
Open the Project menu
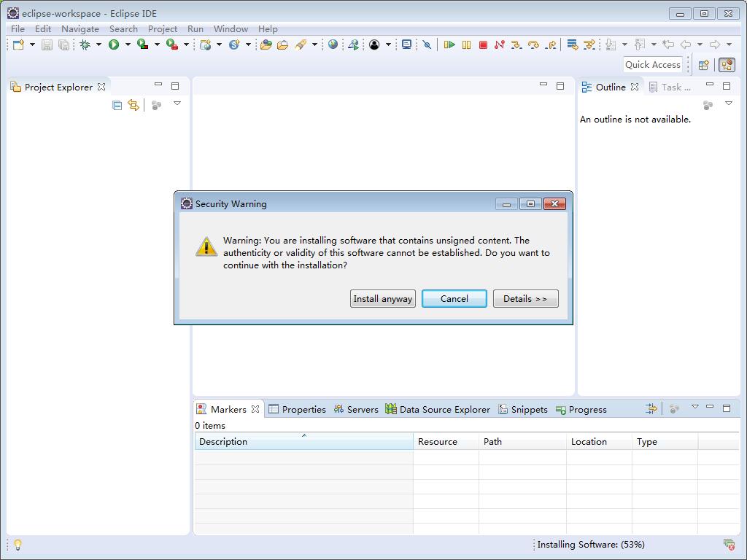click(x=163, y=29)
